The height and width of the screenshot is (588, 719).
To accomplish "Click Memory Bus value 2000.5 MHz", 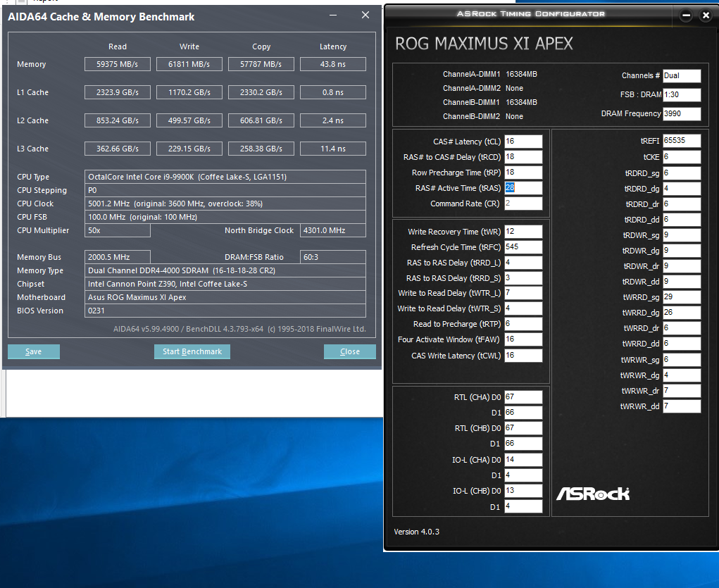I will 118,257.
